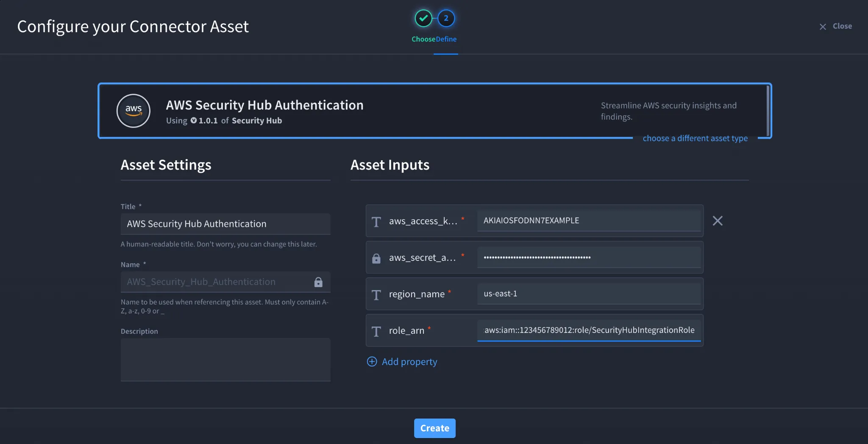This screenshot has height=444, width=868.
Task: Click the lock icon in the Name field
Action: tap(318, 282)
